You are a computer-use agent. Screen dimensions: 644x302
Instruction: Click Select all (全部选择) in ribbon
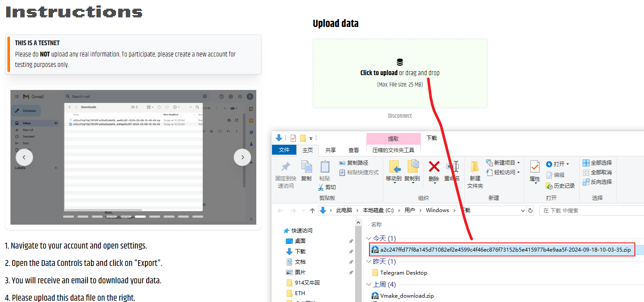(597, 163)
